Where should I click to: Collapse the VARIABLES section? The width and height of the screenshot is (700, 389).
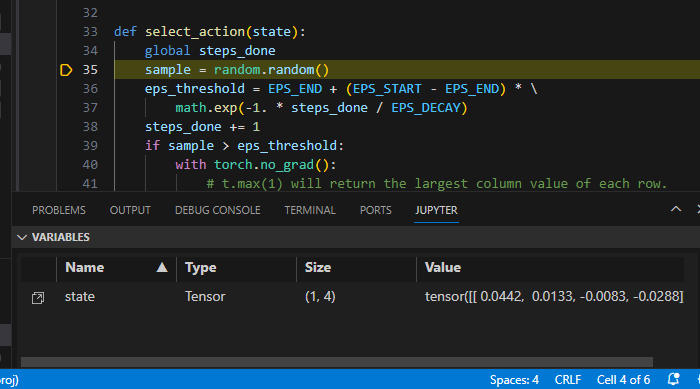click(22, 237)
